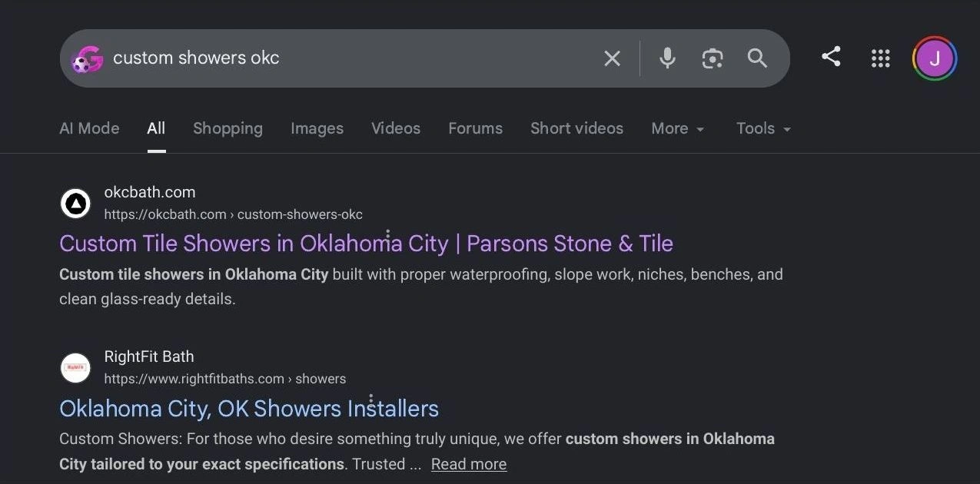The width and height of the screenshot is (980, 484).
Task: Open Oklahoma City, OK Showers Installers link
Action: pyautogui.click(x=249, y=408)
